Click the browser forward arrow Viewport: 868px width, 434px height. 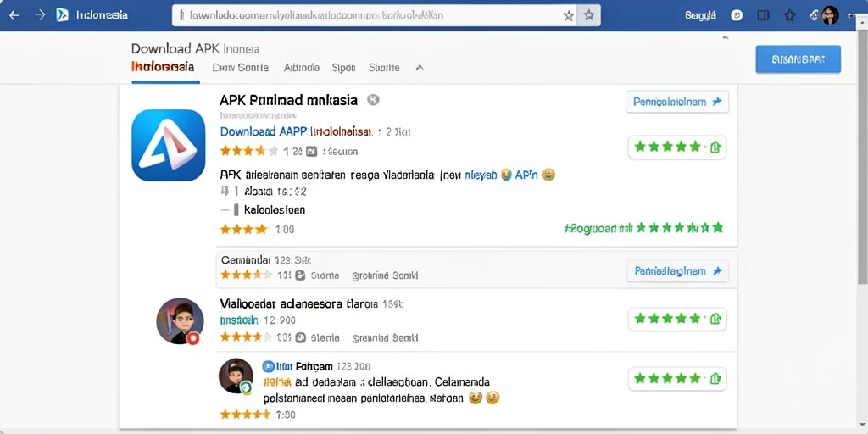point(40,15)
